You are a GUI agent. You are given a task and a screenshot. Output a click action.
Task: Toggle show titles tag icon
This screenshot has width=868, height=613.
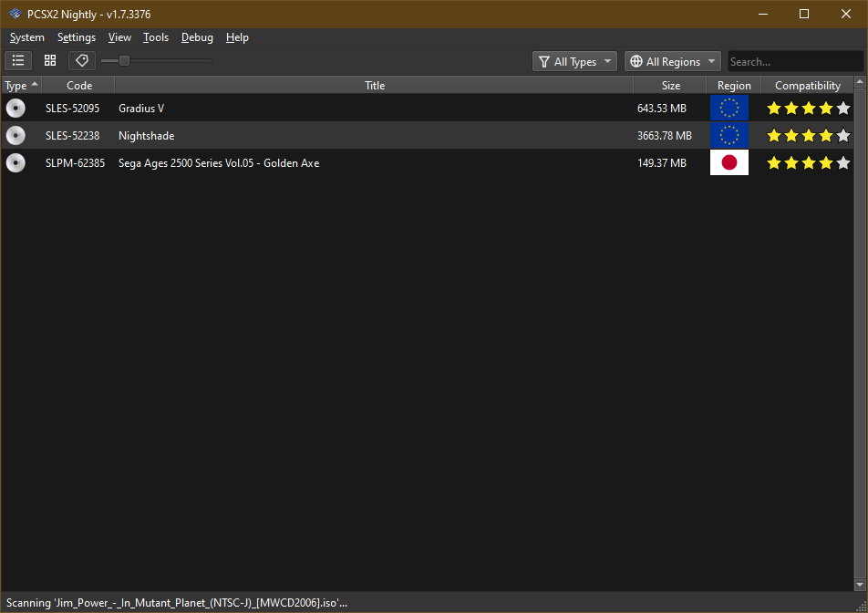click(82, 60)
